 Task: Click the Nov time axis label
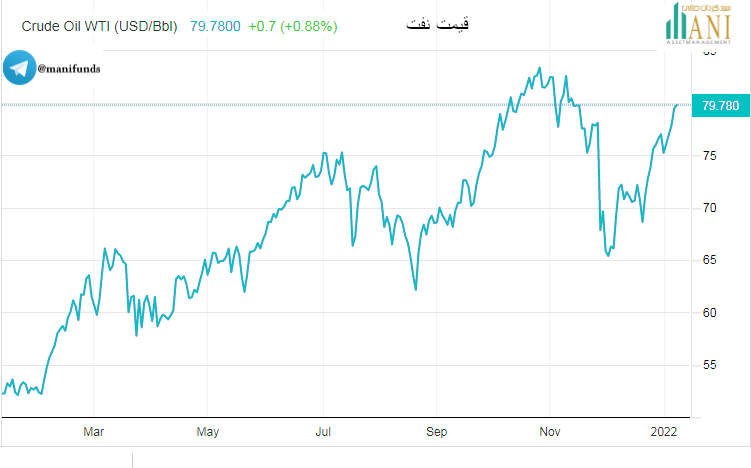click(550, 432)
